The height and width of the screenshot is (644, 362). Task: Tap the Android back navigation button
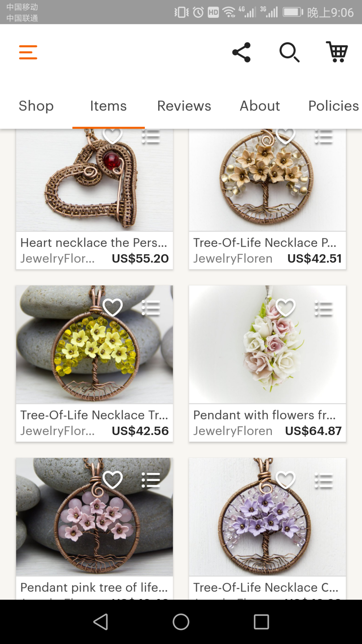101,622
